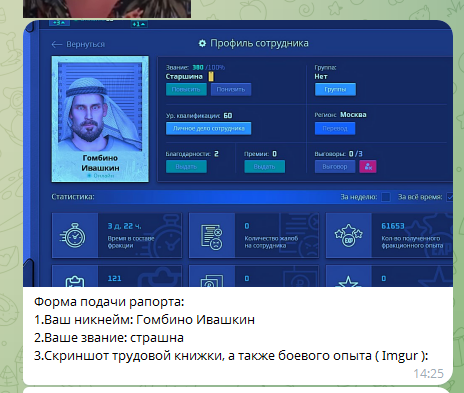This screenshot has height=393, width=464.
Task: Click the EXP stars medal icon
Action: pyautogui.click(x=348, y=236)
